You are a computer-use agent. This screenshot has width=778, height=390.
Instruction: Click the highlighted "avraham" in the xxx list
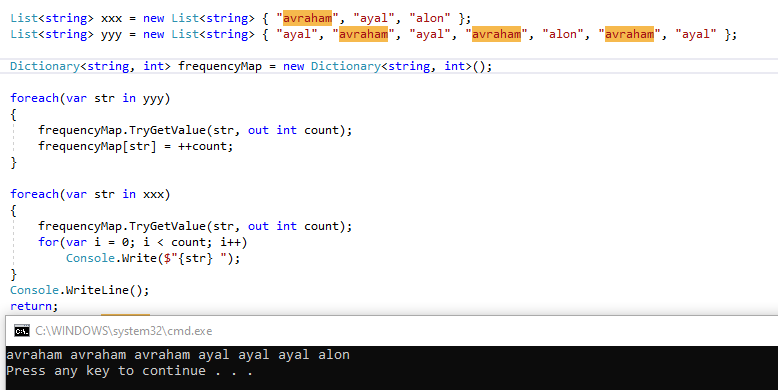click(x=307, y=18)
